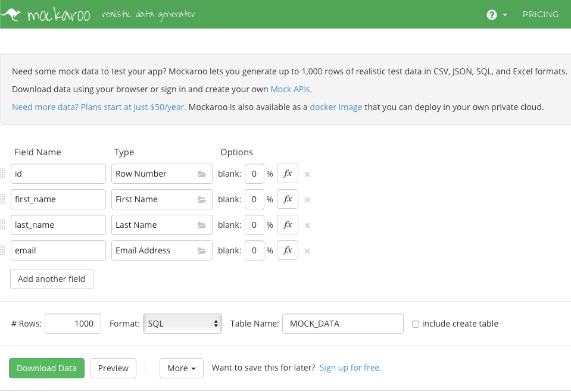Open the docker image link
Image resolution: width=571 pixels, height=392 pixels.
tap(336, 107)
